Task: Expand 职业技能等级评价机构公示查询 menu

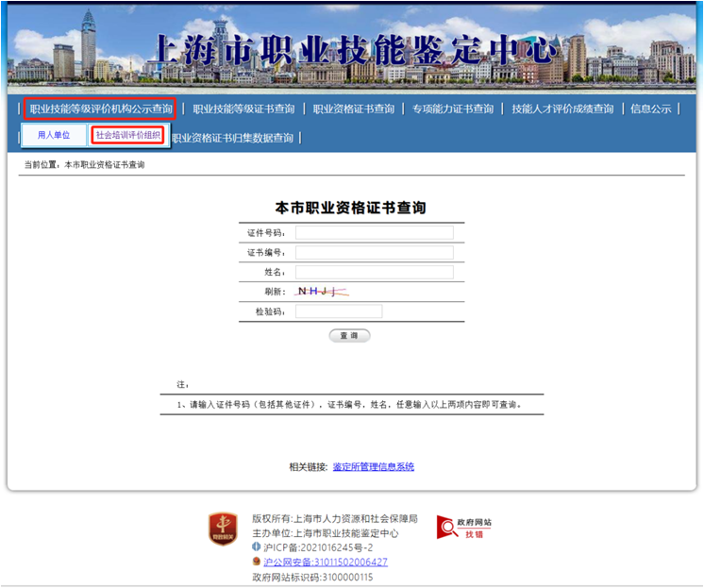Action: pyautogui.click(x=100, y=109)
